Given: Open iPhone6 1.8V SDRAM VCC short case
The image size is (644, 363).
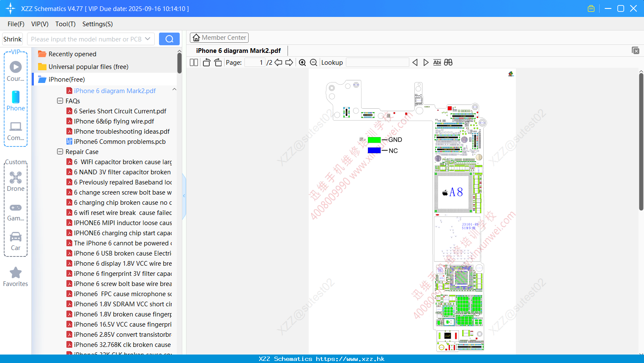Looking at the screenshot, I should (x=123, y=304).
